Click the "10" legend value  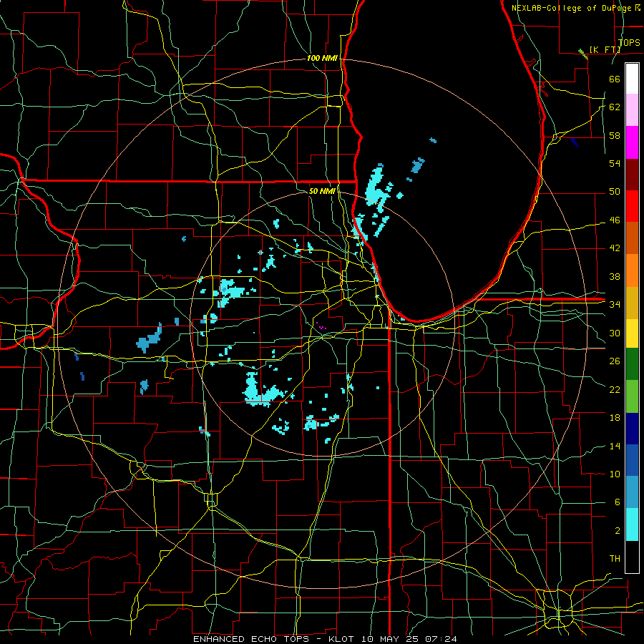point(615,474)
